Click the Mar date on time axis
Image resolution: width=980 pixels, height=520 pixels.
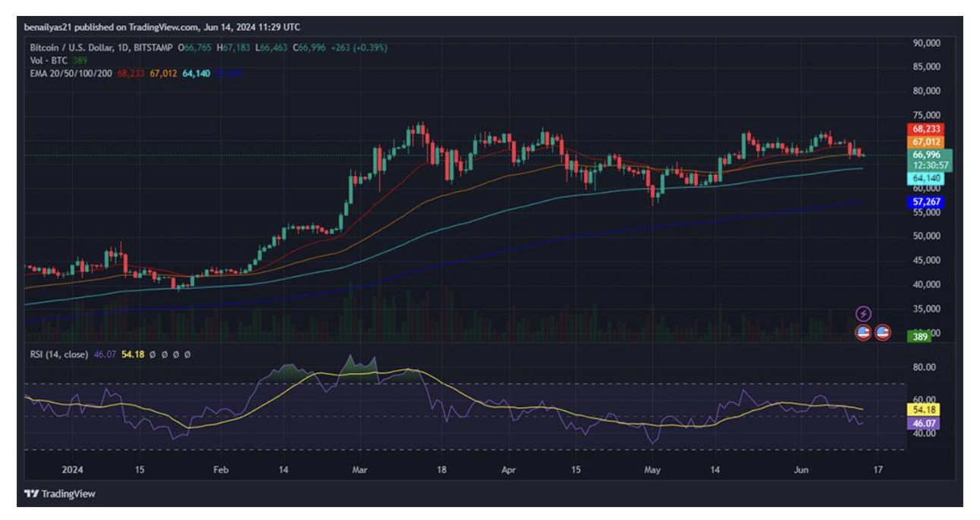point(361,470)
